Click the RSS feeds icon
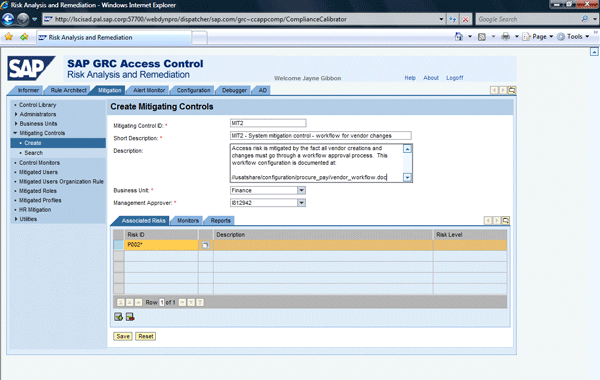The height and width of the screenshot is (380, 600). (x=482, y=37)
